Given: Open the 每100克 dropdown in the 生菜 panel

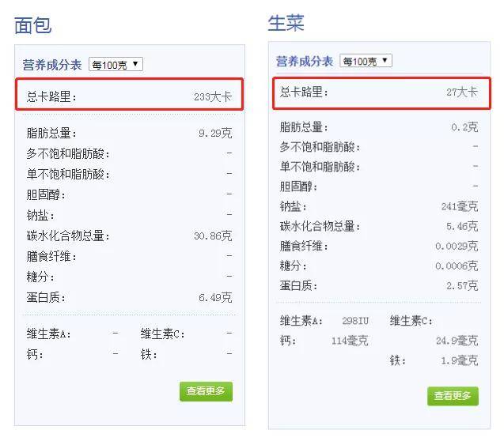Looking at the screenshot, I should click(x=366, y=61).
